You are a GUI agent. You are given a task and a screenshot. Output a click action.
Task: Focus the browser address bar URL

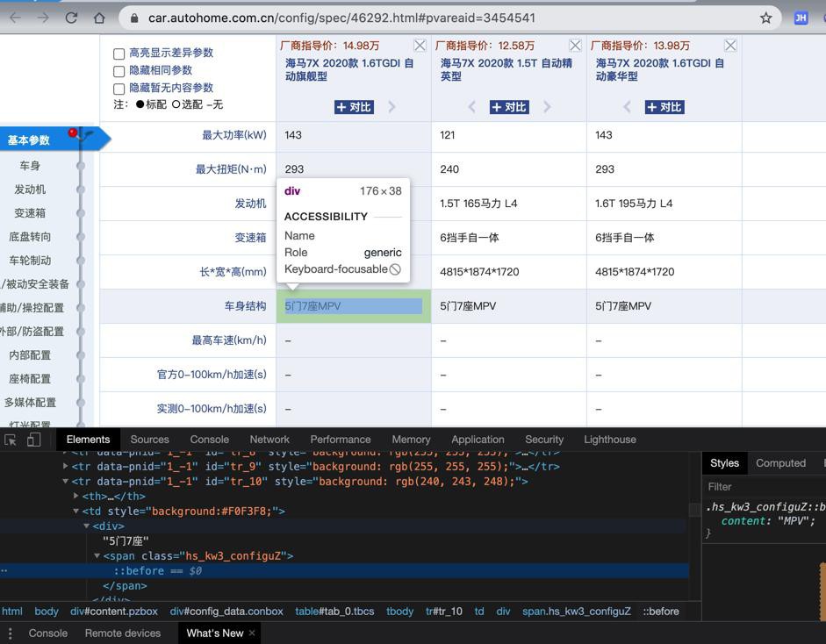(x=341, y=18)
